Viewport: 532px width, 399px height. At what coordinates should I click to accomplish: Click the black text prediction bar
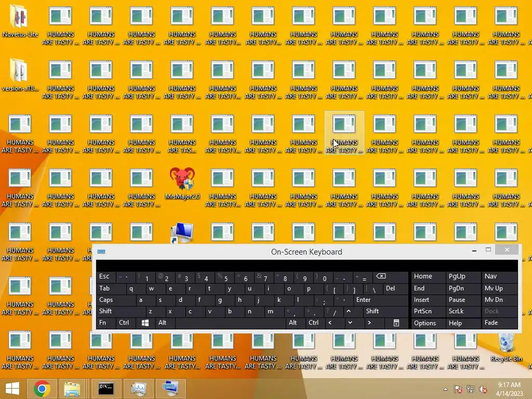click(307, 265)
